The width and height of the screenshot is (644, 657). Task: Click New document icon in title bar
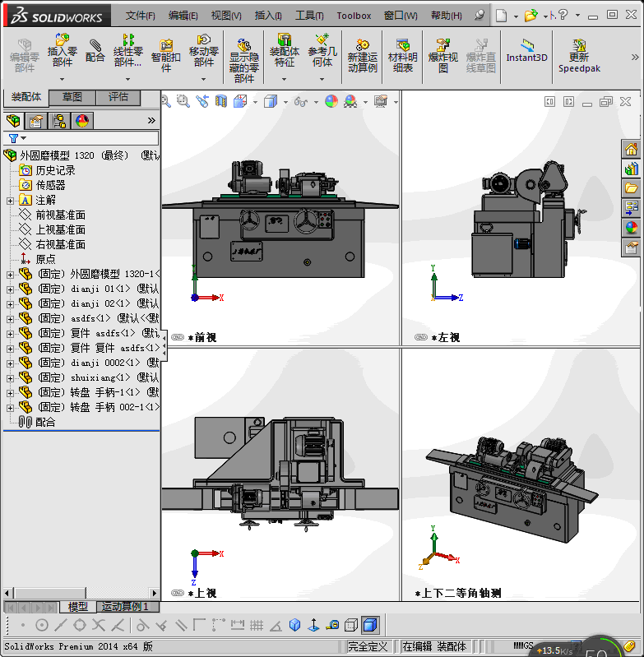point(501,16)
